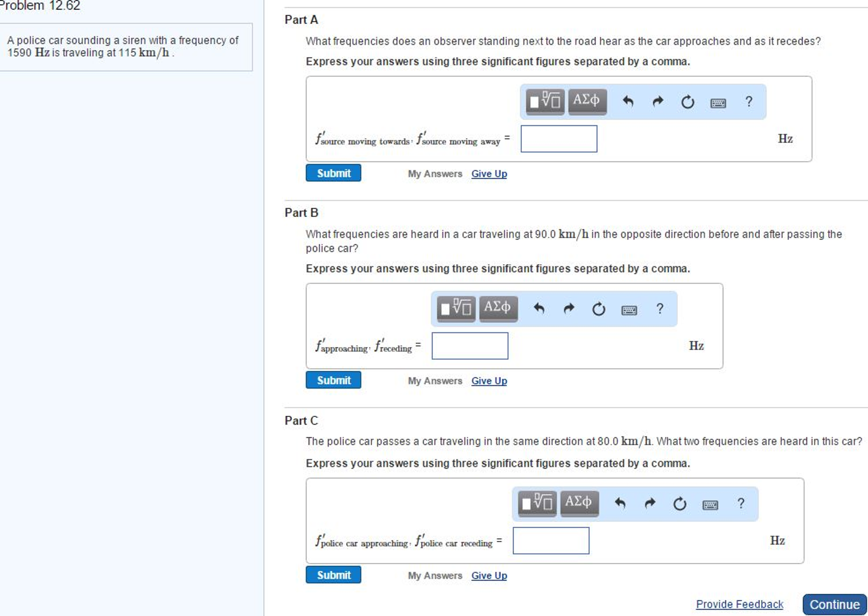Reset the Part A answer field
The image size is (868, 616).
click(x=687, y=102)
